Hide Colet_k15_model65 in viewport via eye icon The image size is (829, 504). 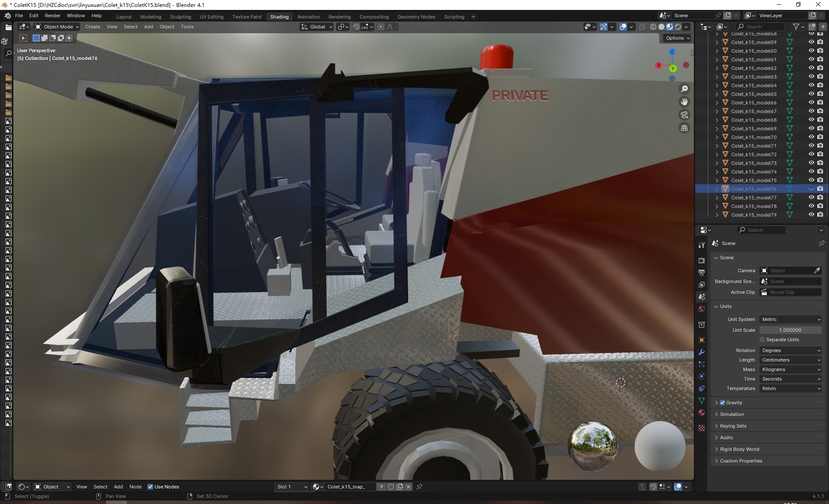811,94
